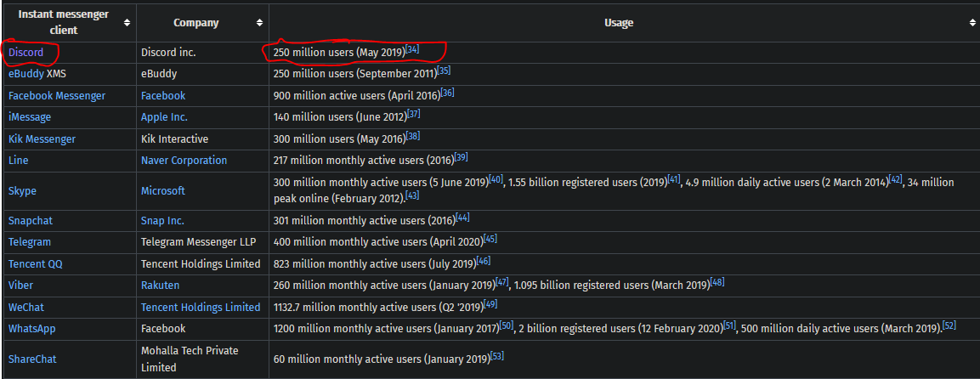Open the Tencent QQ link

36,264
